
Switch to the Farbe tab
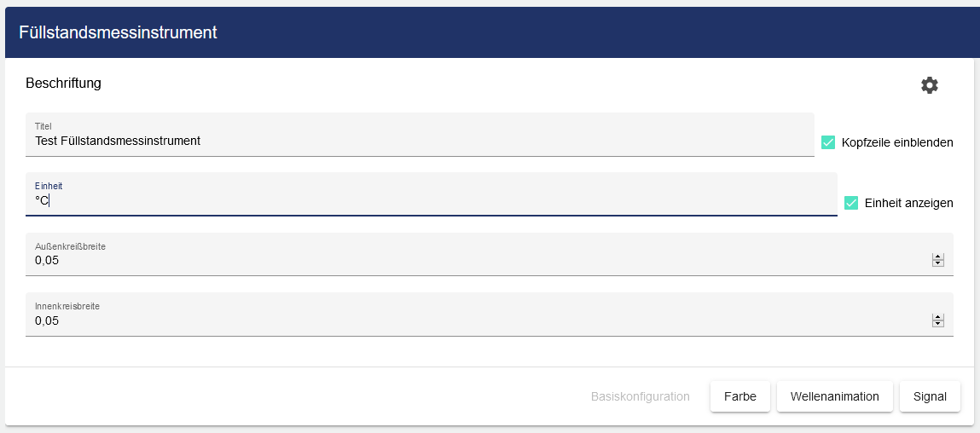pyautogui.click(x=740, y=396)
